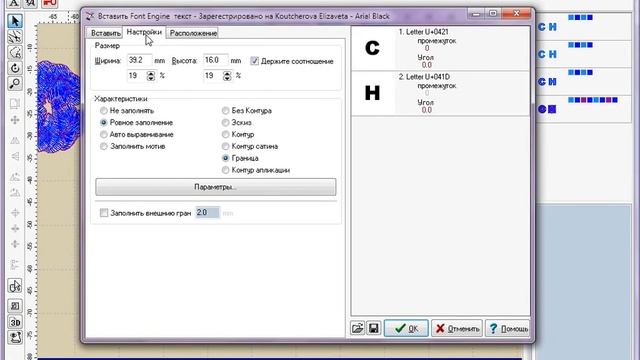Select the filled circle and square object thumbnail
This screenshot has width=640, height=360.
click(x=547, y=109)
